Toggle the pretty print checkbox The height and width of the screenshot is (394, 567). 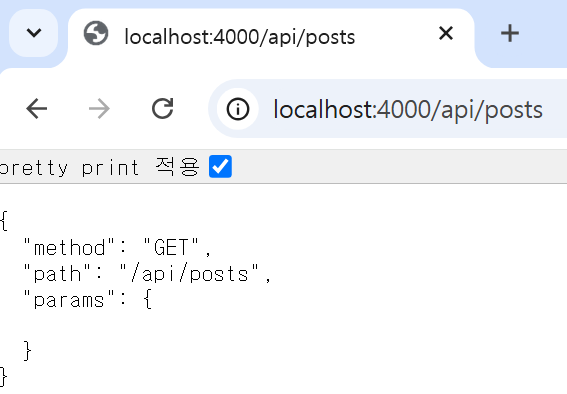click(220, 167)
